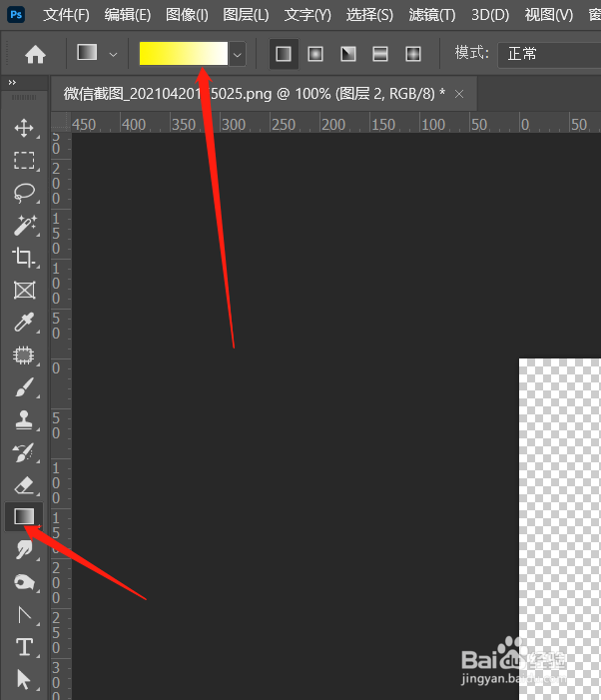Open the 滤镜(T) menu
This screenshot has width=601, height=700.
coord(432,15)
